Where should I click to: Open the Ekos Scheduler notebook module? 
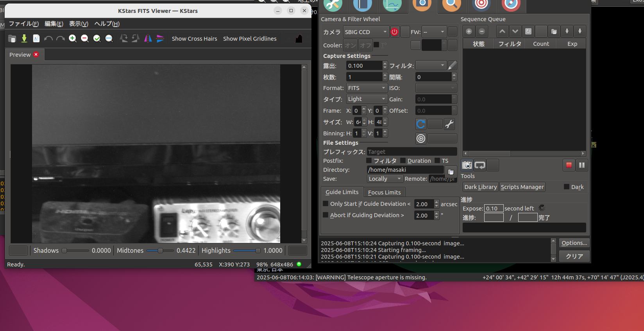362,5
